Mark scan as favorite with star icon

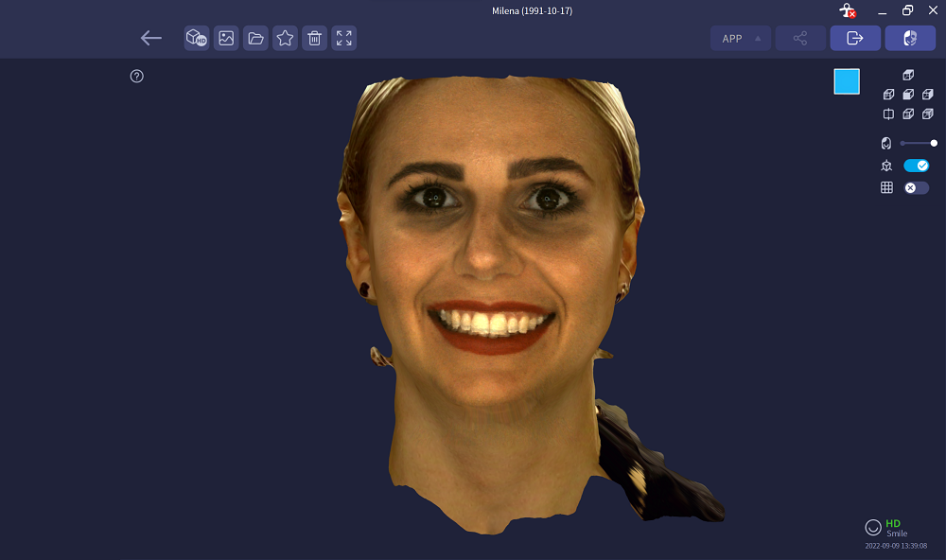[285, 38]
